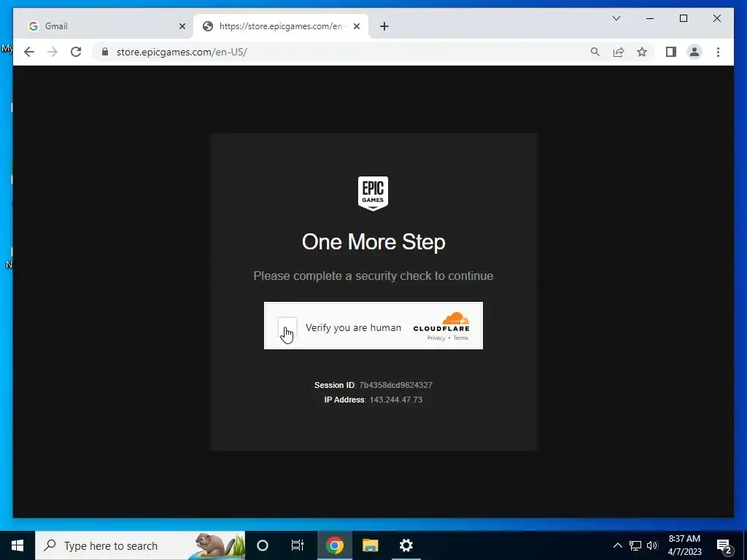747x560 pixels.
Task: Reload the current page
Action: [x=76, y=52]
